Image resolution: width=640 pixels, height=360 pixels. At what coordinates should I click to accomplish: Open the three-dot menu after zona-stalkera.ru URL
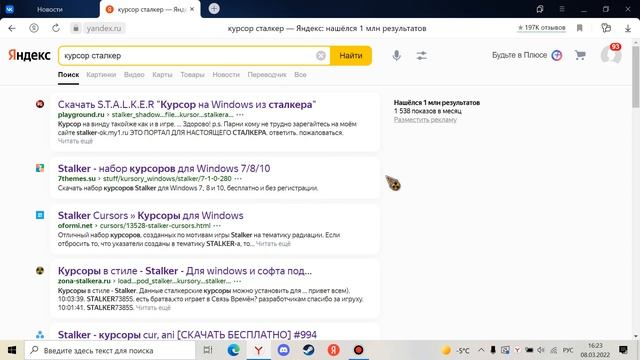point(237,281)
